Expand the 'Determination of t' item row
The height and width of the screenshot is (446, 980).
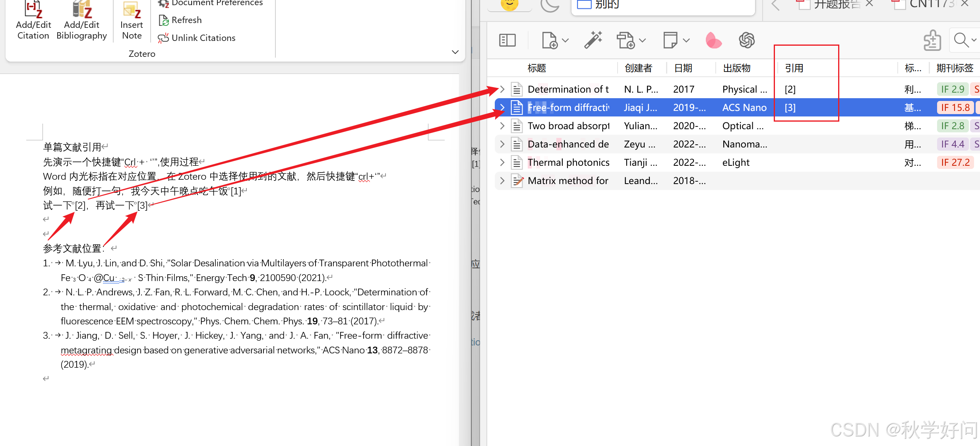(502, 89)
